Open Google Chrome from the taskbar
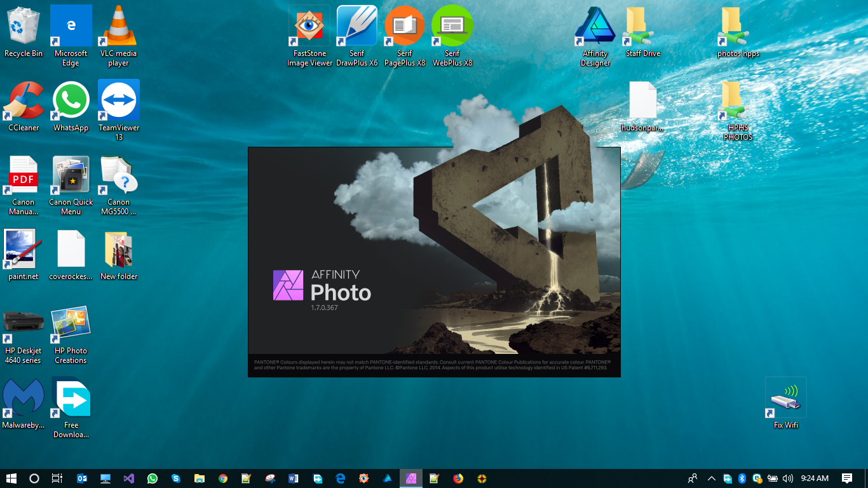Viewport: 868px width, 488px height. tap(222, 478)
